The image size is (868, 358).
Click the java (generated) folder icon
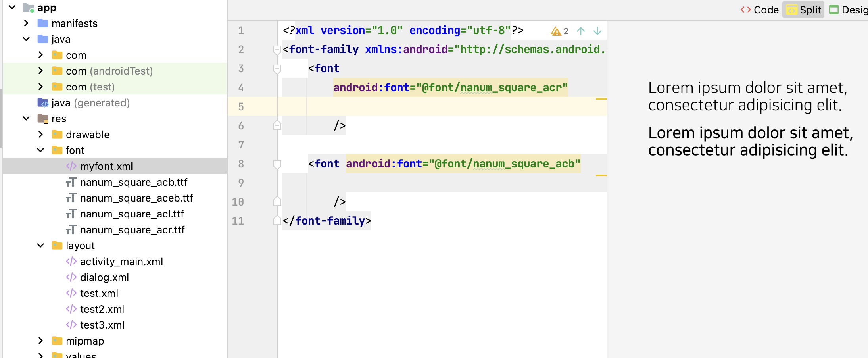pos(43,102)
